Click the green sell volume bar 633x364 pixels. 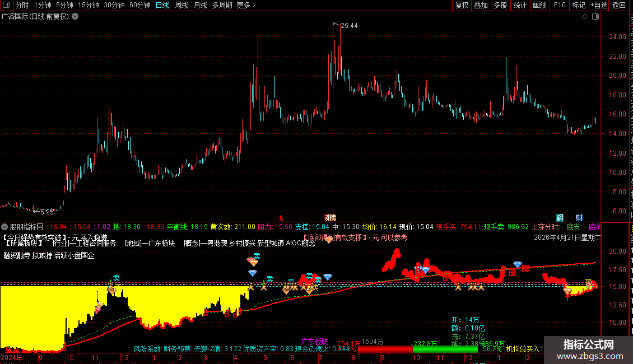445,349
